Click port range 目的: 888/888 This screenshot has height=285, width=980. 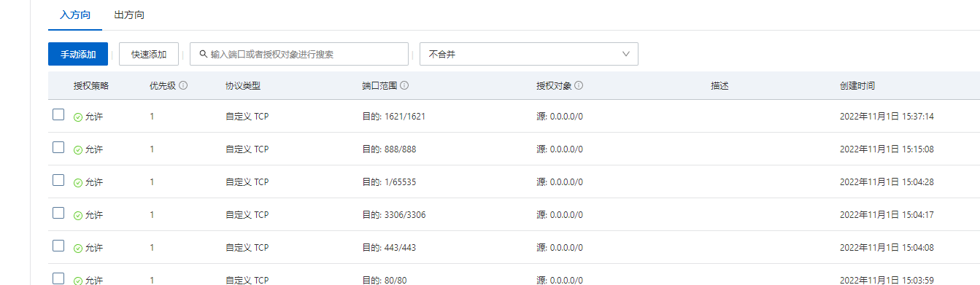pyautogui.click(x=389, y=149)
